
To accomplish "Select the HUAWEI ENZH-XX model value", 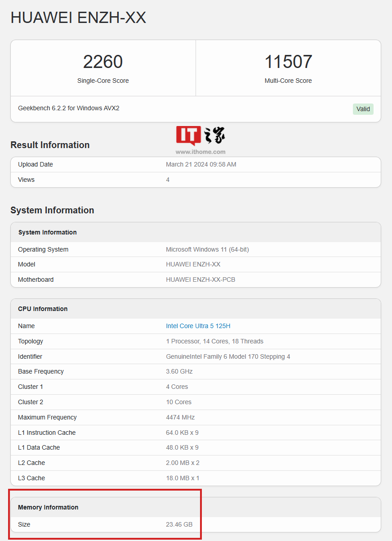I will (x=193, y=264).
